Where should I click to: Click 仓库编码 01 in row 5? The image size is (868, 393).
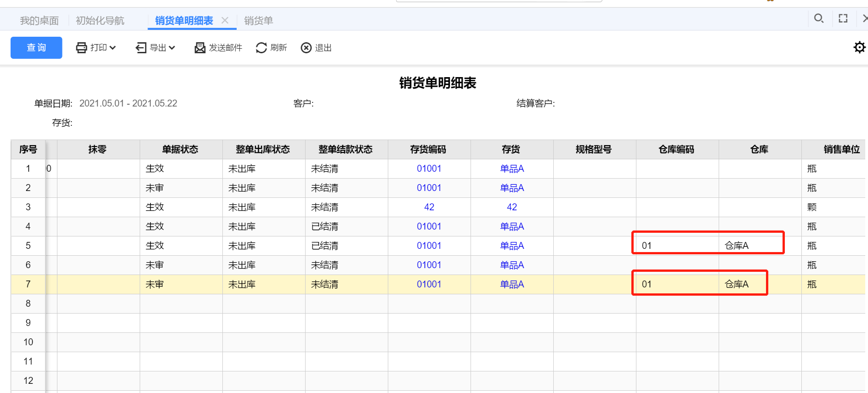[647, 246]
